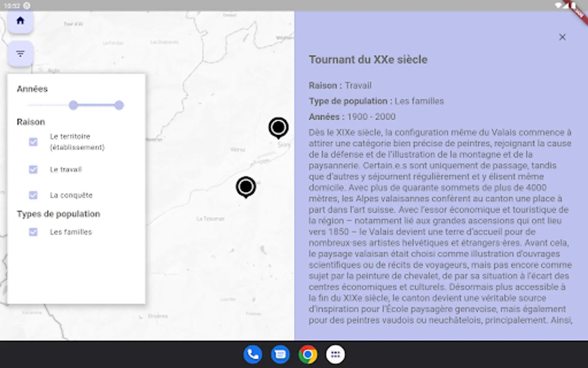Screen dimensions: 588x368
Task: Click the description paragraph text
Action: tap(440, 226)
